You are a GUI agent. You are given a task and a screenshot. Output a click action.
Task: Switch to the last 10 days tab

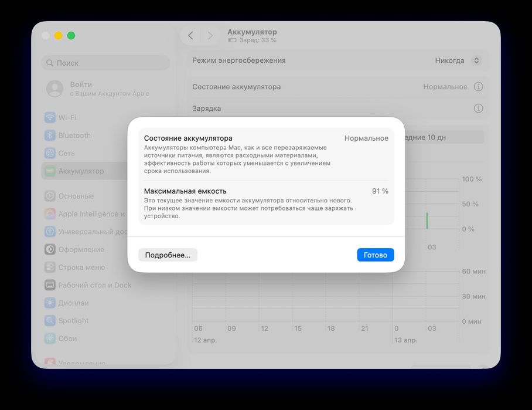(444, 137)
